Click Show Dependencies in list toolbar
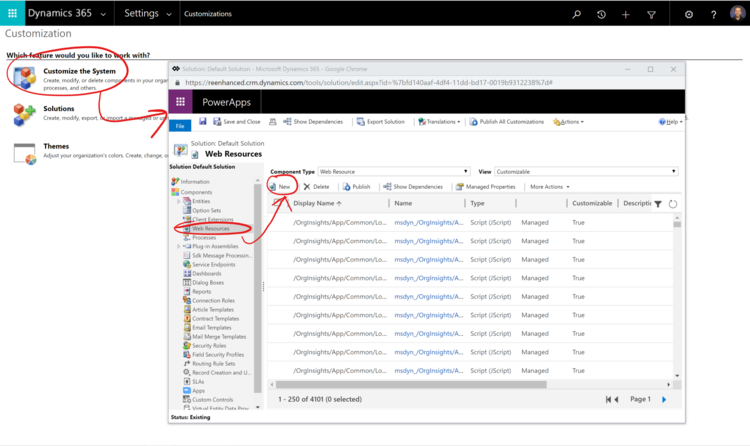 tap(413, 187)
